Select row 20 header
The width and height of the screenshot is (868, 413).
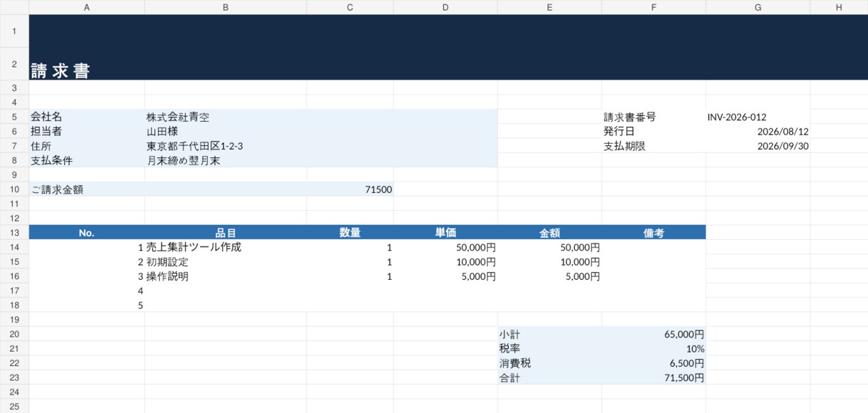point(14,334)
